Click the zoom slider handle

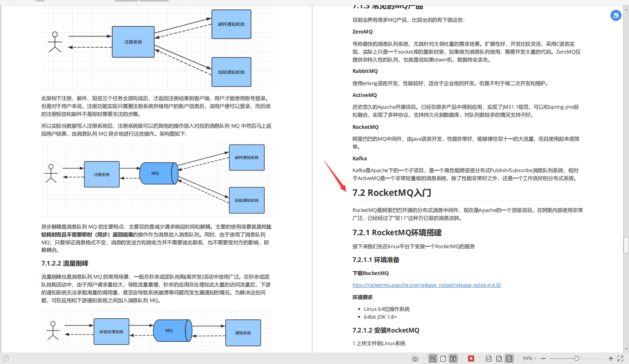pos(577,358)
